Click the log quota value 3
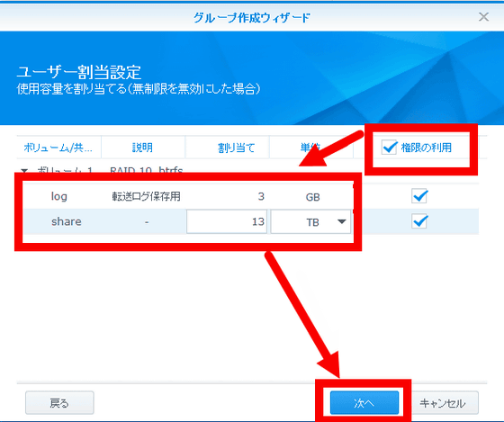The width and height of the screenshot is (504, 422). coord(261,196)
